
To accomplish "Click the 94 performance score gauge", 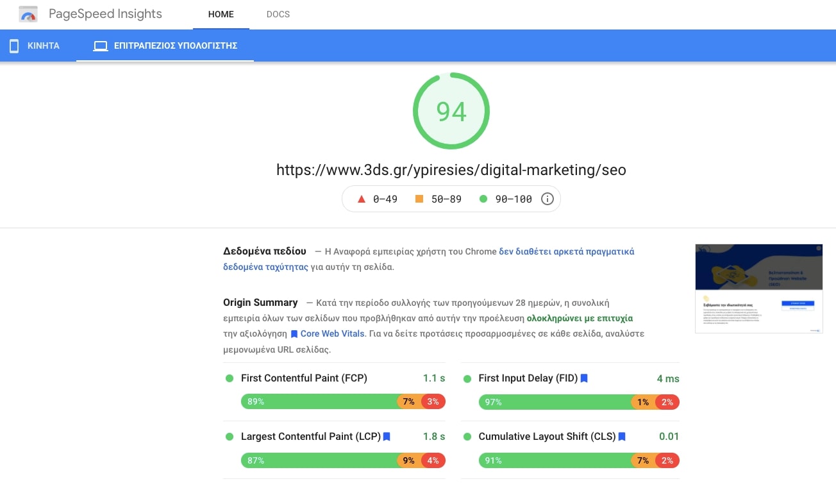I will [x=451, y=111].
